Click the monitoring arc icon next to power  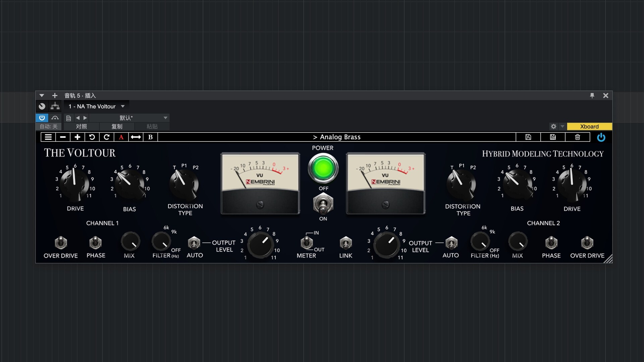pos(55,118)
